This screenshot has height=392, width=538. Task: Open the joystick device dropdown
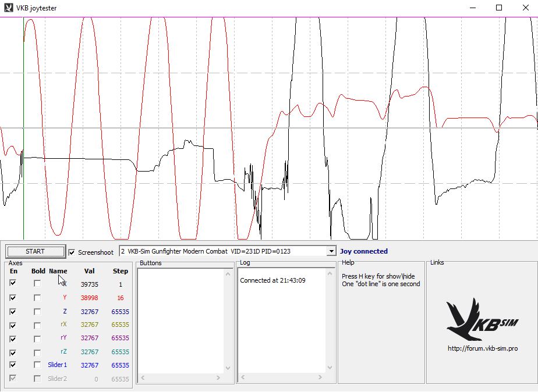(331, 251)
